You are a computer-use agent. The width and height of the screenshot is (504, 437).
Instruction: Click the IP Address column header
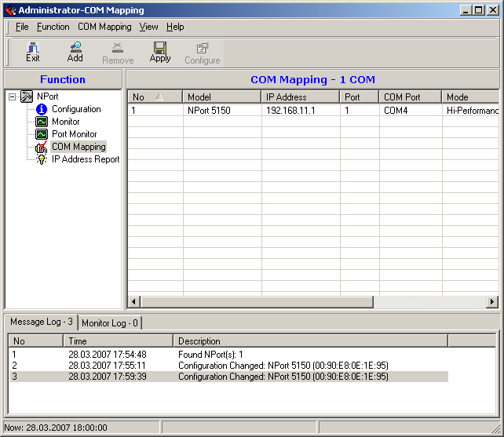[300, 97]
